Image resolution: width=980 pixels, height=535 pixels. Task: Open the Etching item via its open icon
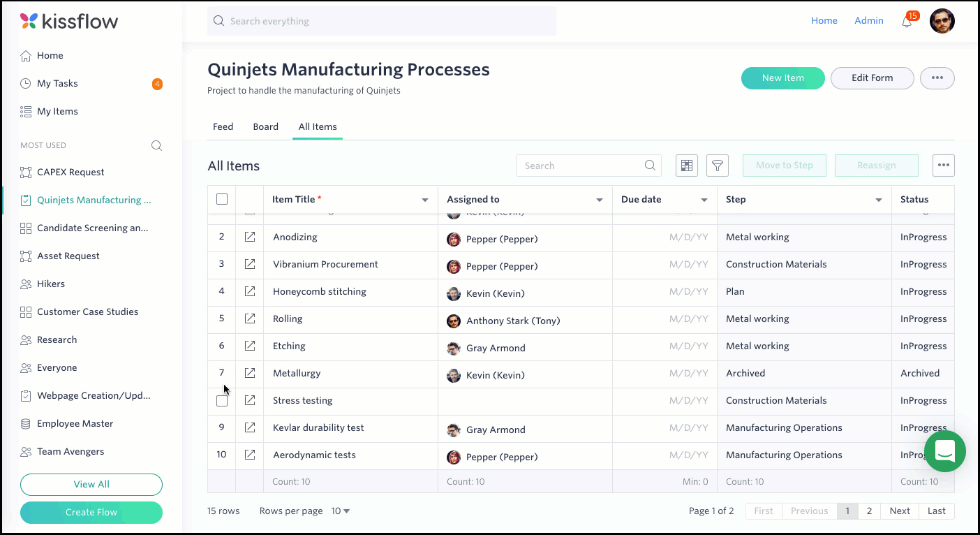250,346
